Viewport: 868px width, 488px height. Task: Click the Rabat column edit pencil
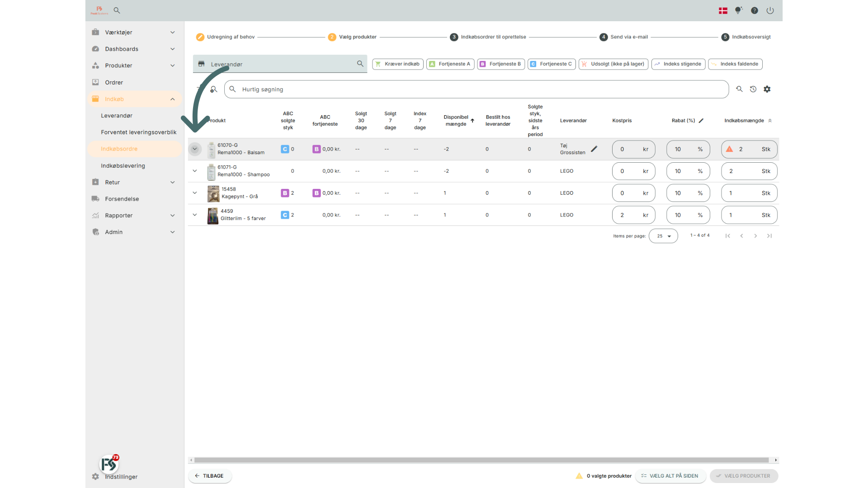pos(701,121)
